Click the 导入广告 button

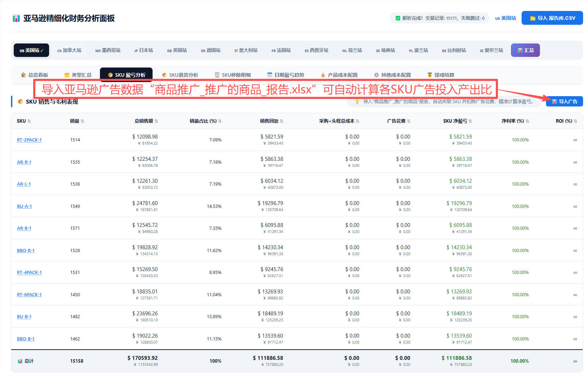(x=564, y=101)
